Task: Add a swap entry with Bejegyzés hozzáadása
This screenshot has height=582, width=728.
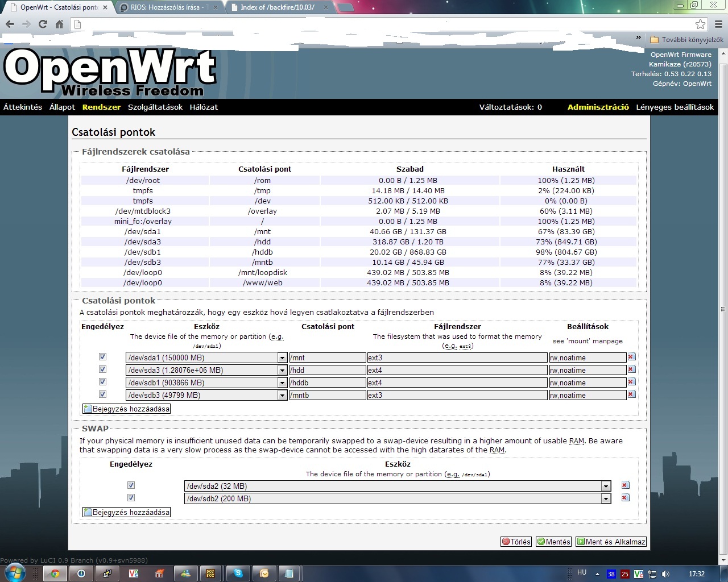Action: pyautogui.click(x=126, y=512)
